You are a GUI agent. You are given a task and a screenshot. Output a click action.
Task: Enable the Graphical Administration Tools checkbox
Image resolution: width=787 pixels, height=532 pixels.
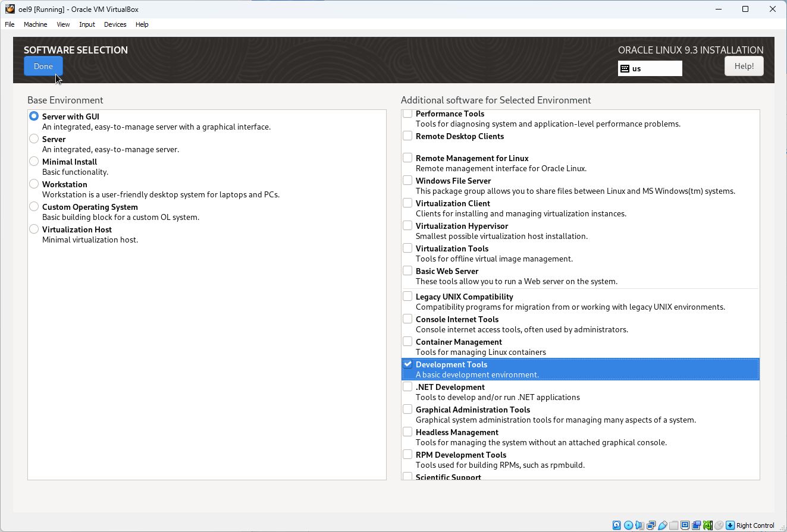[407, 409]
